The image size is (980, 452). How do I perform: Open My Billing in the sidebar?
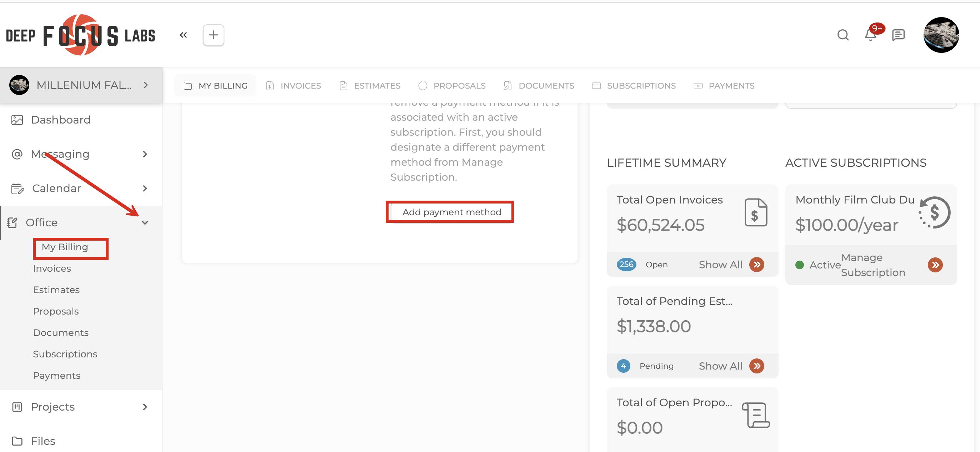[65, 247]
